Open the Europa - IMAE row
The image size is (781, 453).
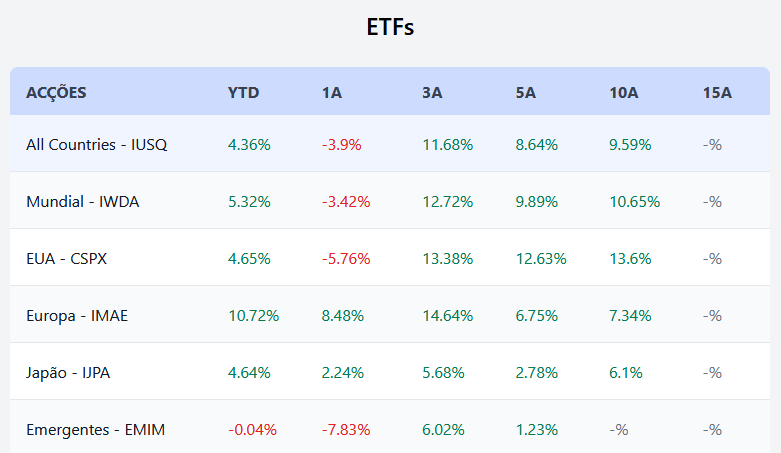pyautogui.click(x=77, y=315)
